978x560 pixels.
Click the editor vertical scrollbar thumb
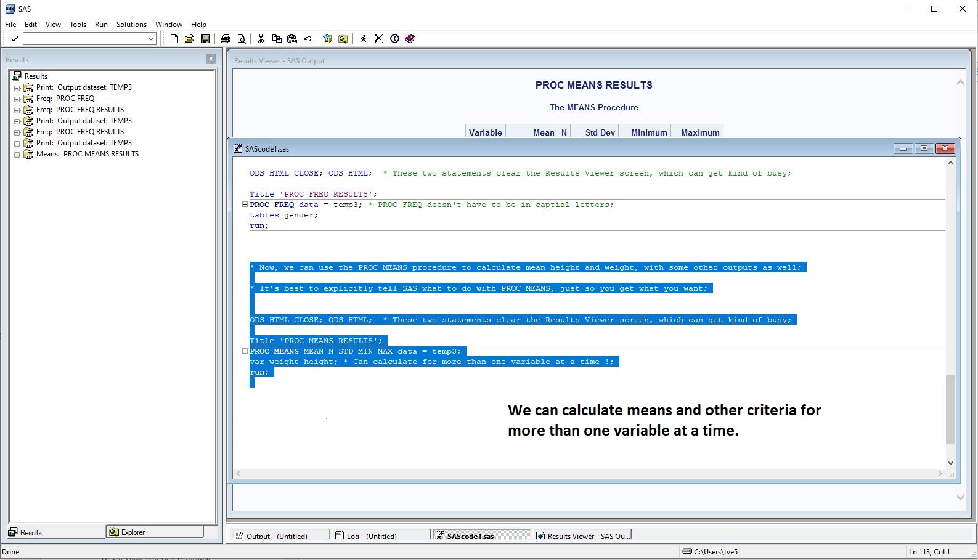click(950, 409)
